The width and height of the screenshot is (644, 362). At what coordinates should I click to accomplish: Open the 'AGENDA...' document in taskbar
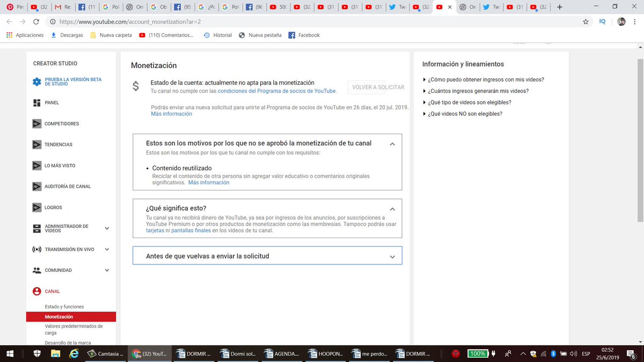(x=281, y=354)
